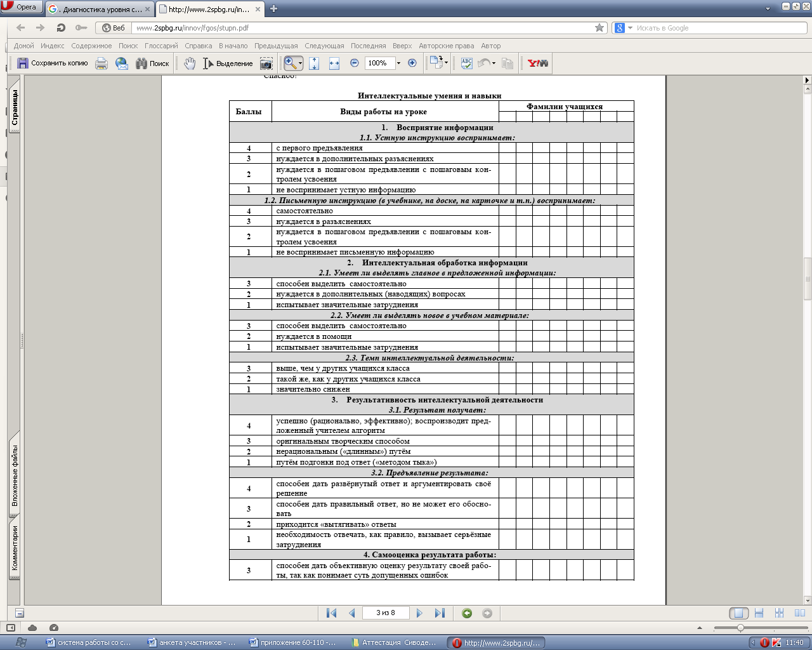Viewport: 812px width, 650px height.
Task: Click the Вверх link
Action: pos(402,46)
